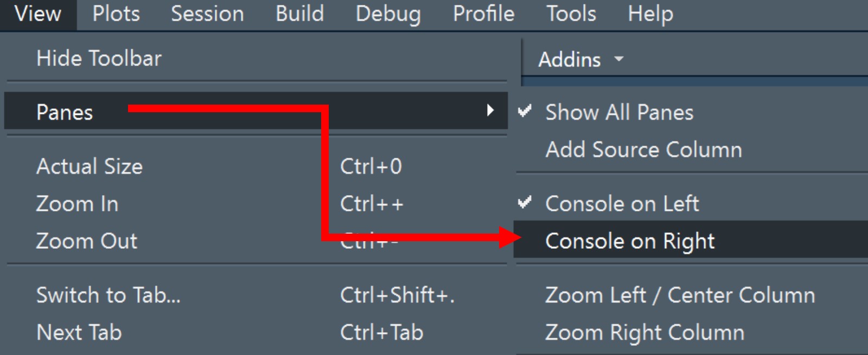Select Zoom Out
868x355 pixels.
point(86,241)
